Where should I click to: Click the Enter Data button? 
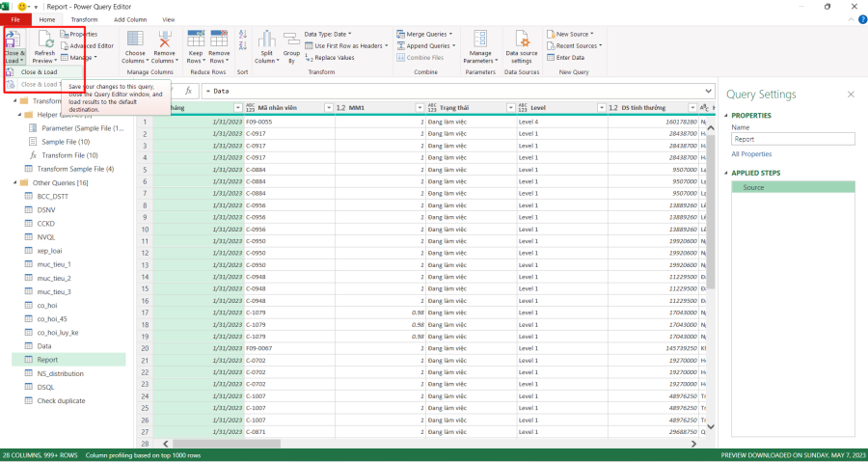point(565,58)
